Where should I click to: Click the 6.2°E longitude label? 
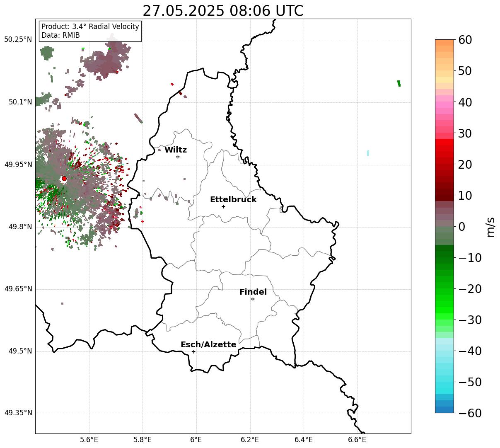[250, 440]
